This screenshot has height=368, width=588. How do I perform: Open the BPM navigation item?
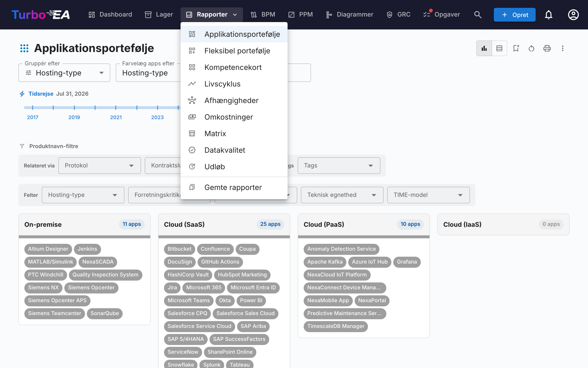(x=263, y=14)
